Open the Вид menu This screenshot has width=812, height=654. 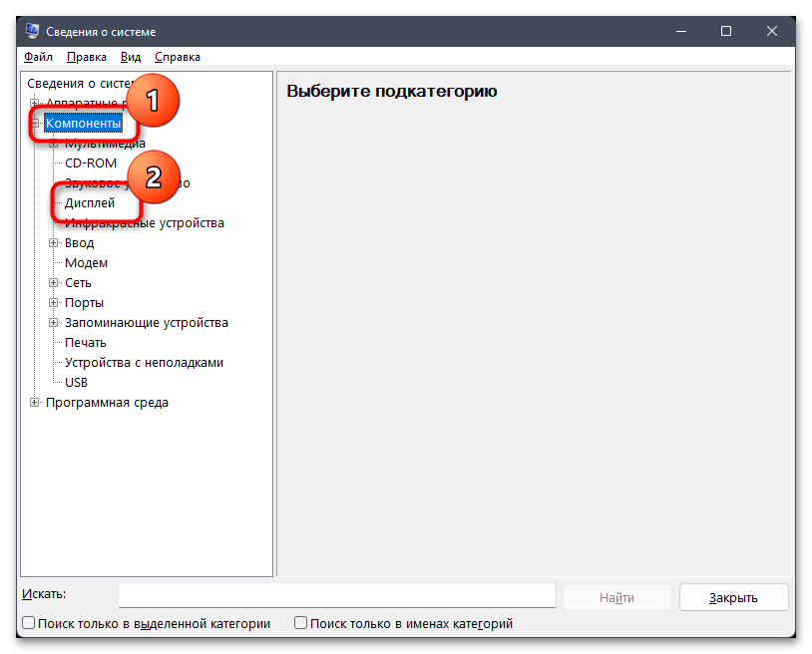tap(131, 57)
